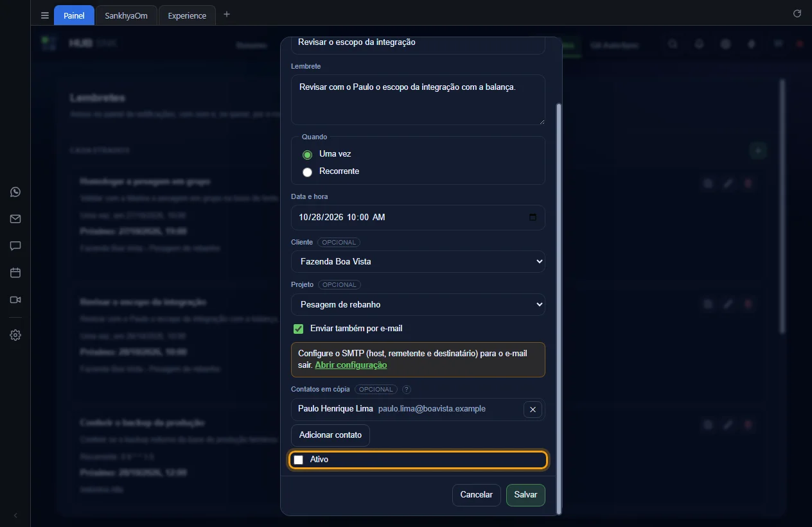This screenshot has height=527, width=812.
Task: Check the Ativo checkbox
Action: [298, 460]
